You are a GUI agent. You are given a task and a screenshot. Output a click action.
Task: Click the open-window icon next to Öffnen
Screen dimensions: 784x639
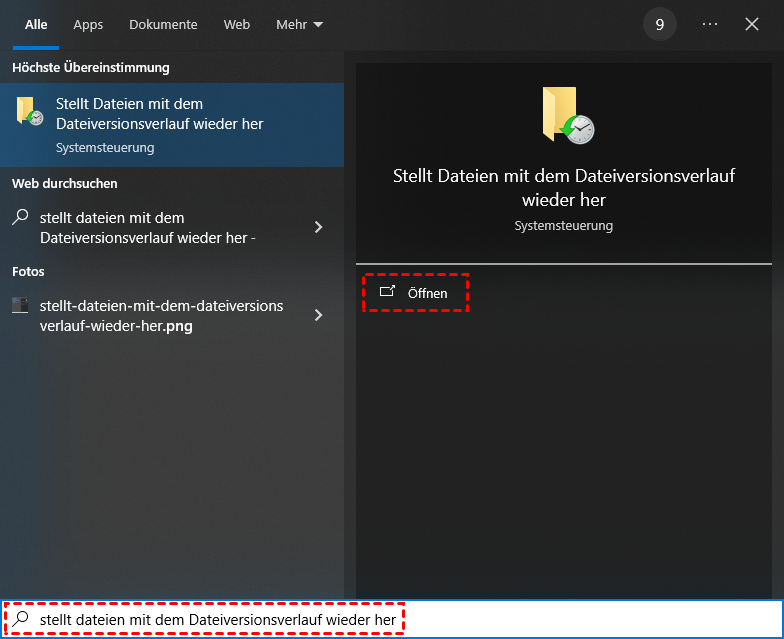tap(387, 291)
